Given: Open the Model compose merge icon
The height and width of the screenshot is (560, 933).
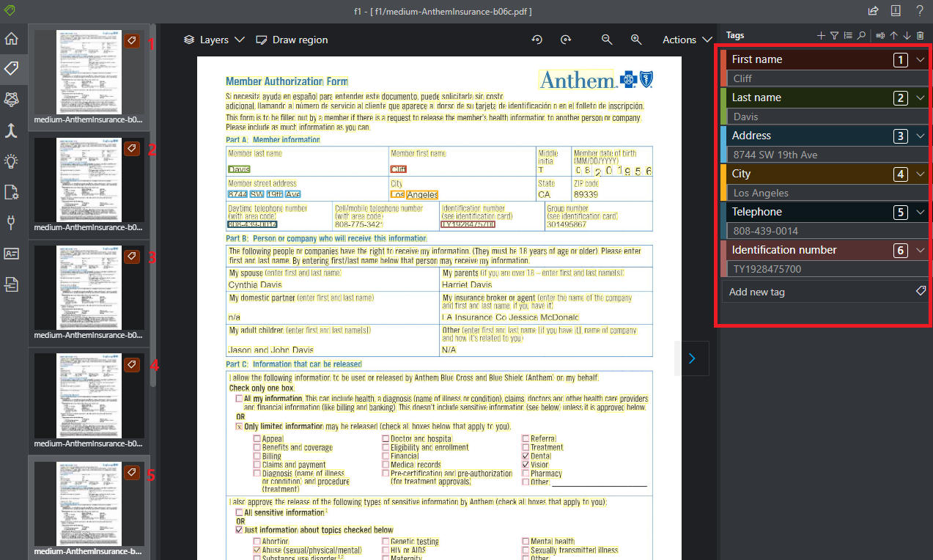Looking at the screenshot, I should point(12,130).
